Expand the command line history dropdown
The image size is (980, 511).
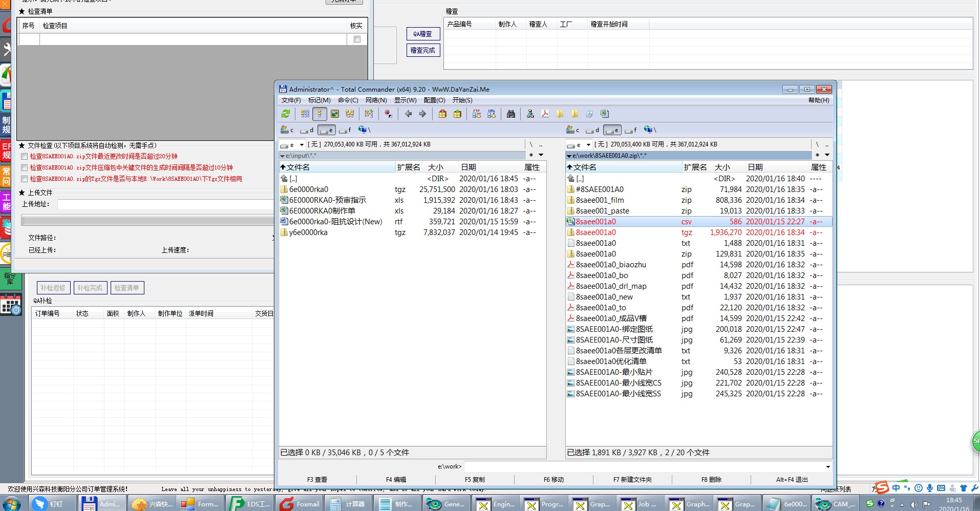(827, 466)
